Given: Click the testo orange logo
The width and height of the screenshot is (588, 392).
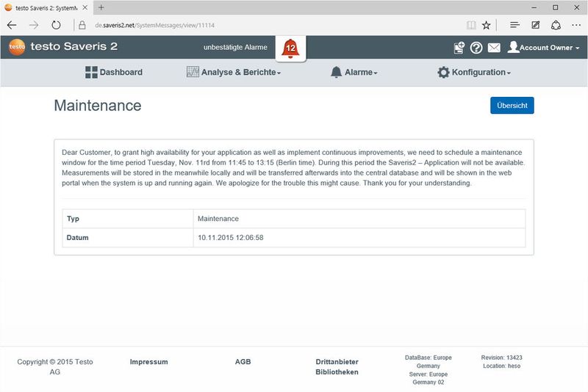Looking at the screenshot, I should click(x=17, y=47).
